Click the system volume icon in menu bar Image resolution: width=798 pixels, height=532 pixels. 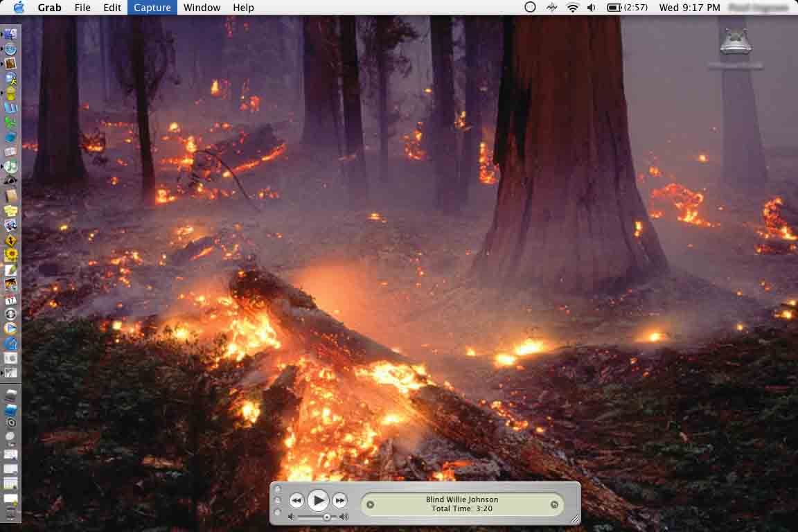pos(592,8)
